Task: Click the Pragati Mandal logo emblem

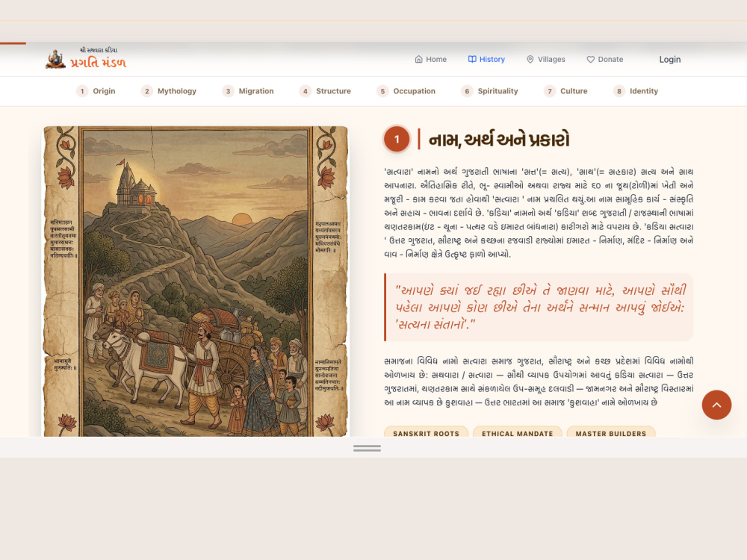Action: (55, 59)
